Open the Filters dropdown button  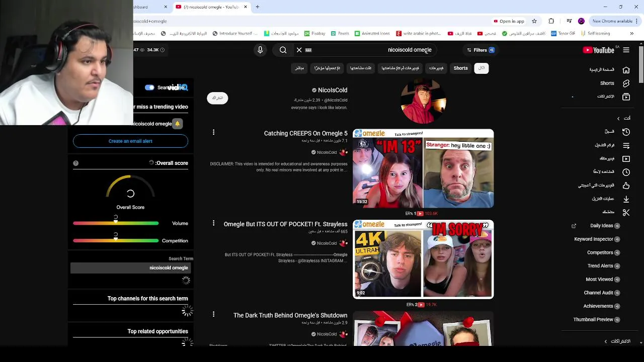tap(480, 50)
